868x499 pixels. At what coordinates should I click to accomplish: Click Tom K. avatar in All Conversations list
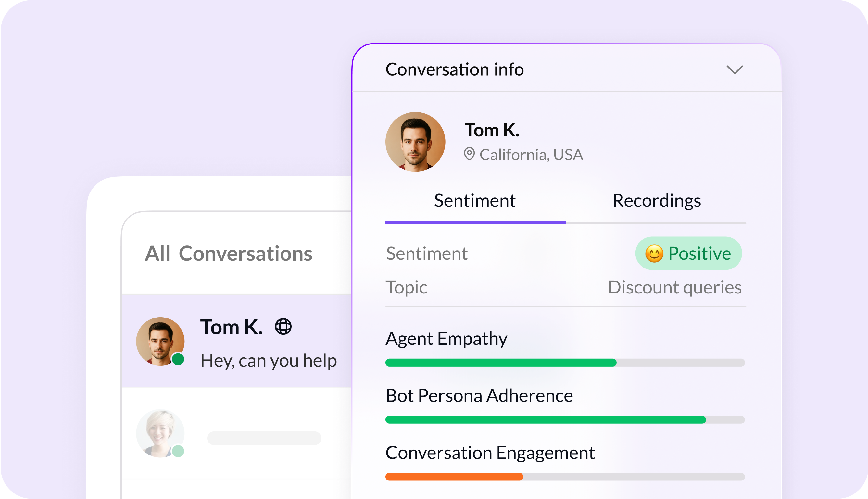pos(160,341)
